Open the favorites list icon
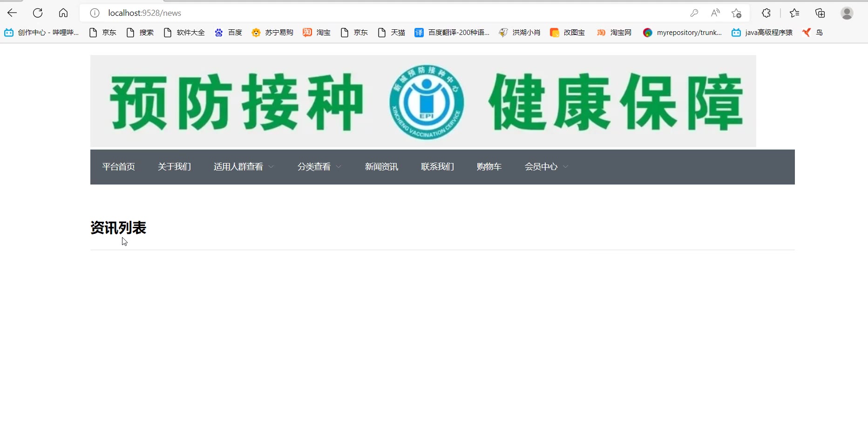Image resolution: width=868 pixels, height=436 pixels. pos(794,13)
